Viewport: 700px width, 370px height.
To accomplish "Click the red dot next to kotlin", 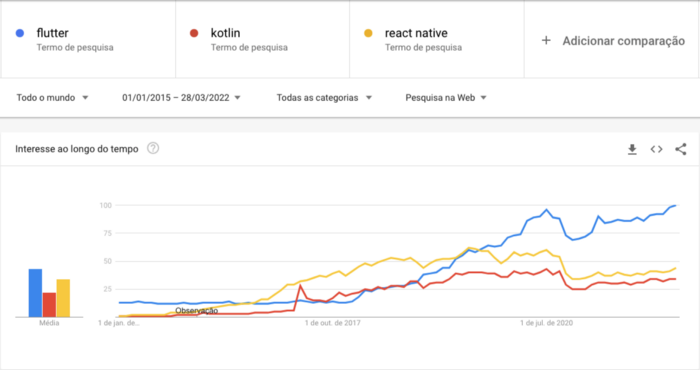I will click(194, 33).
